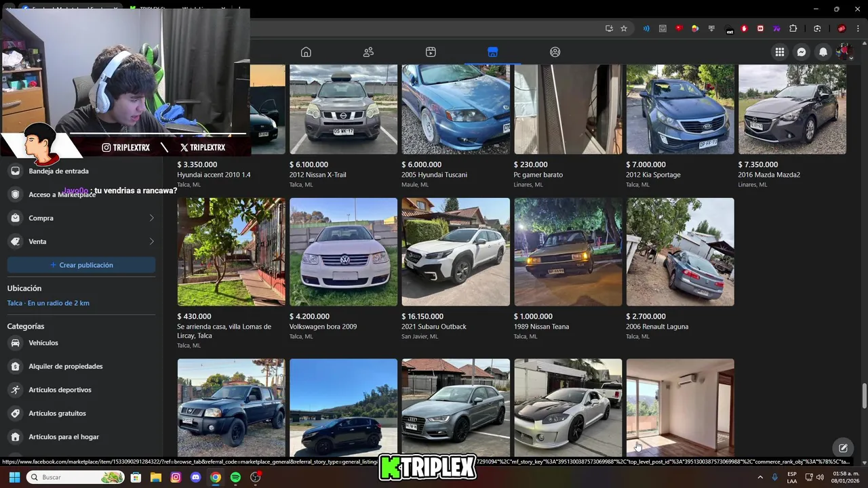Open Microsoft Store from taskbar
Screen dimensions: 868x488
(136, 477)
